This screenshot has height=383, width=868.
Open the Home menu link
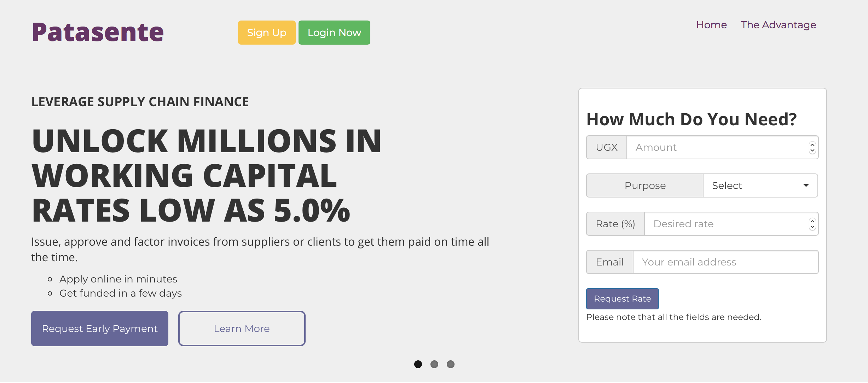711,25
